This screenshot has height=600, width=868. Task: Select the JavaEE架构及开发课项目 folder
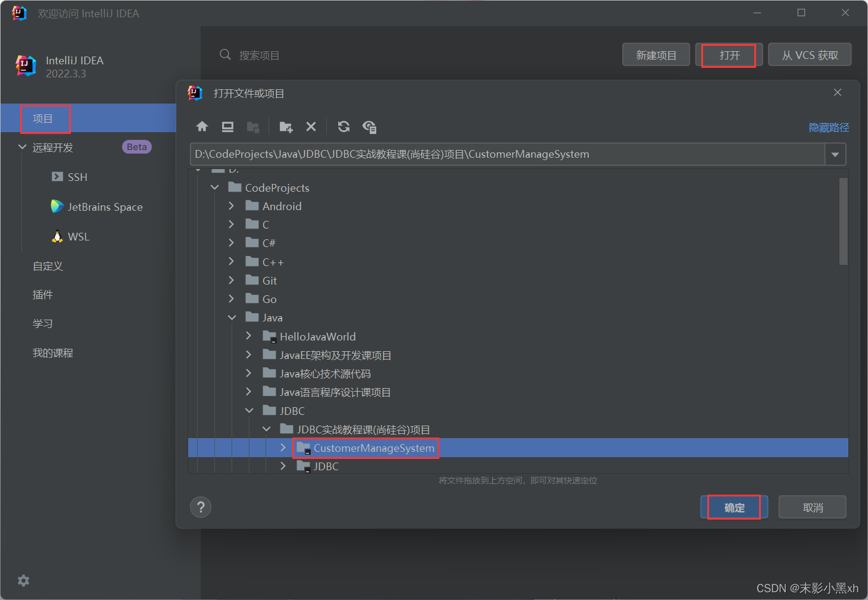click(x=335, y=355)
